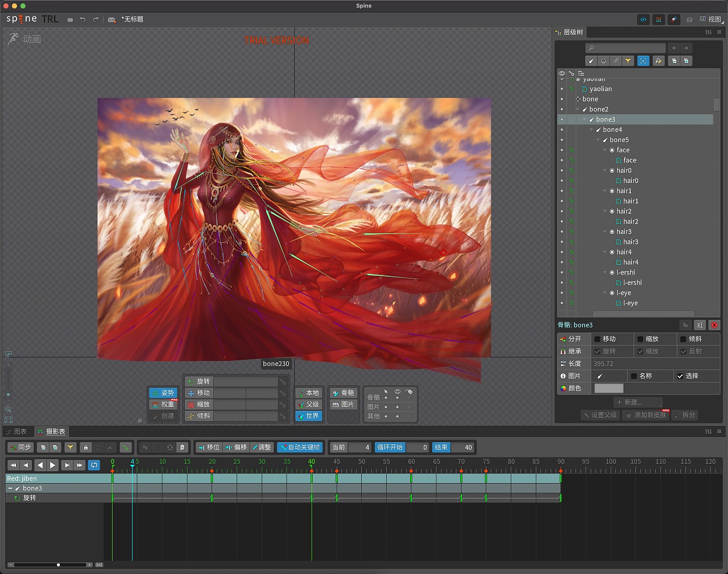Click the redo arrow in top bar
The height and width of the screenshot is (574, 728).
[96, 19]
